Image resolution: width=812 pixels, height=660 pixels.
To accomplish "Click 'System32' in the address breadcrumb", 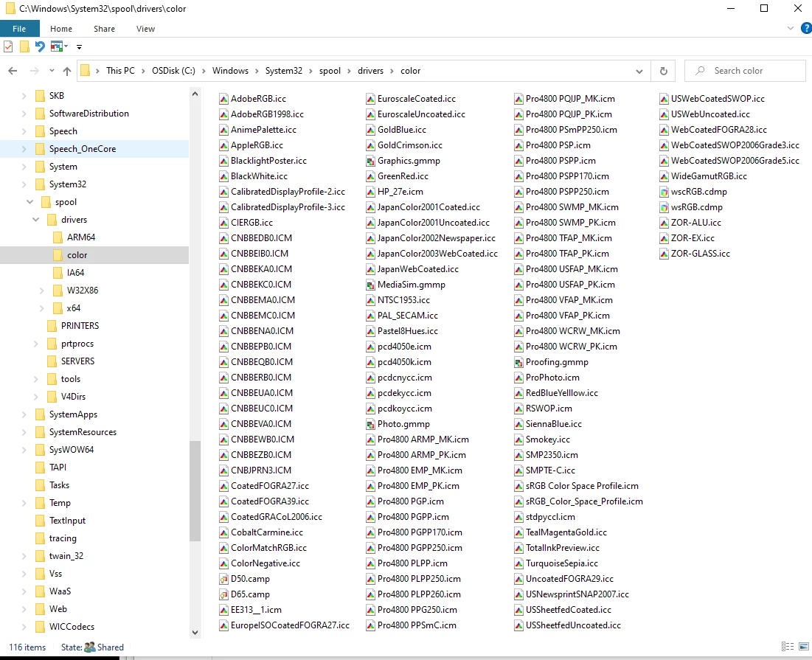I will pyautogui.click(x=284, y=71).
